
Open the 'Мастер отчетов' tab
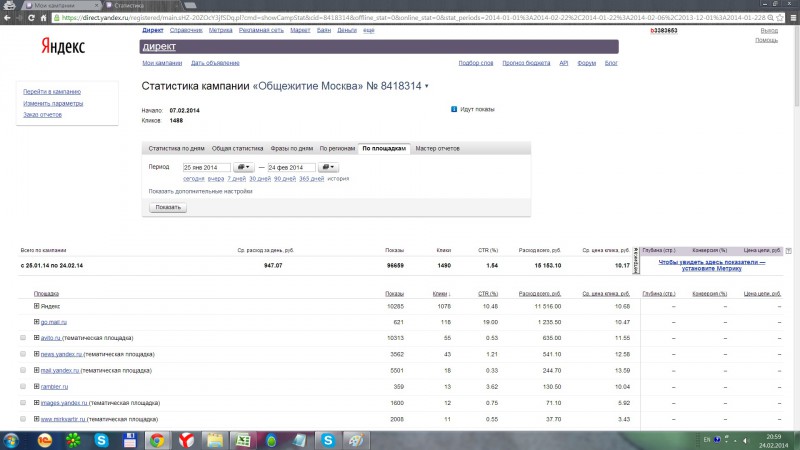pos(437,148)
